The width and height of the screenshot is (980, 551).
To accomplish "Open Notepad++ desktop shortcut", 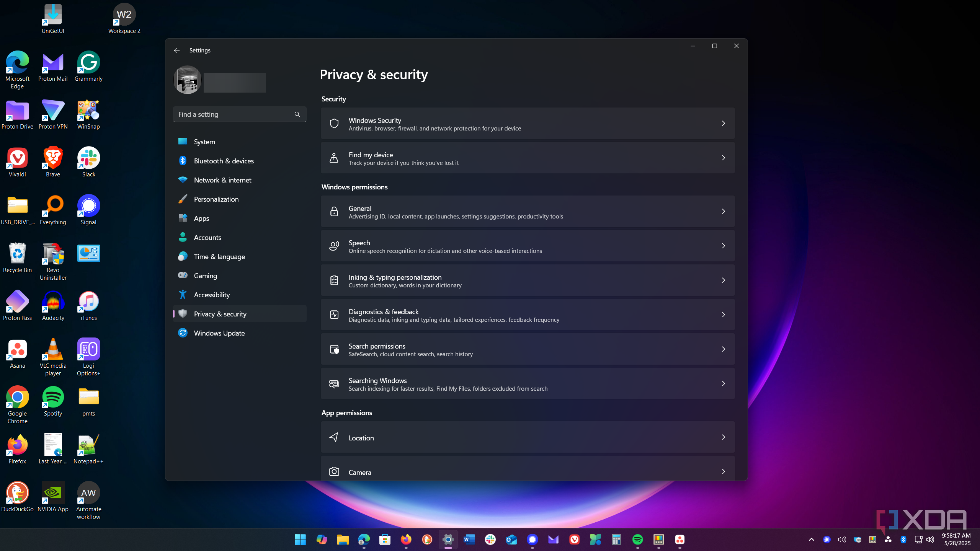I will (88, 449).
